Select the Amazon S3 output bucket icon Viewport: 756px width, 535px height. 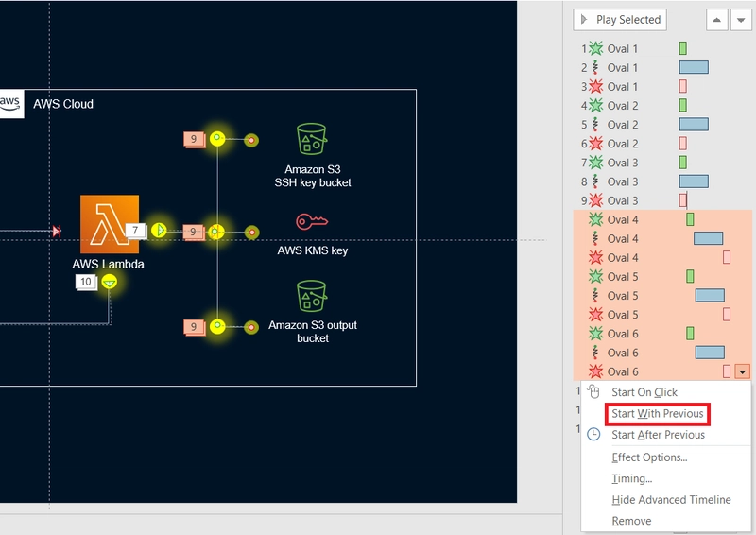tap(312, 296)
